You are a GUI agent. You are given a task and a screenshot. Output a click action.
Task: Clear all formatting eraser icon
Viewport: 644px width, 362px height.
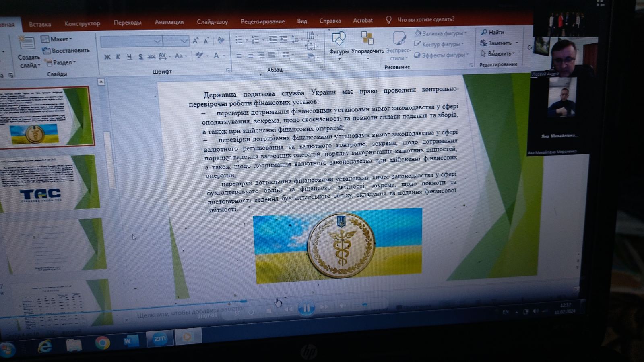click(221, 40)
